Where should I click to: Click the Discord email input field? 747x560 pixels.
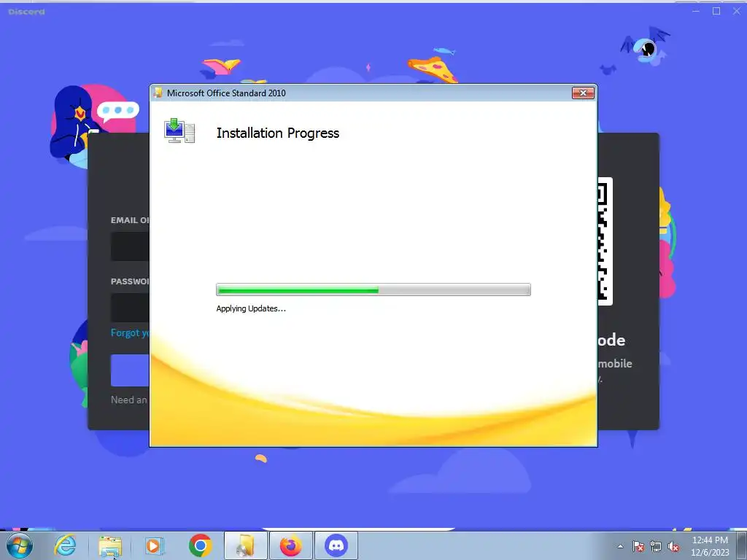130,246
